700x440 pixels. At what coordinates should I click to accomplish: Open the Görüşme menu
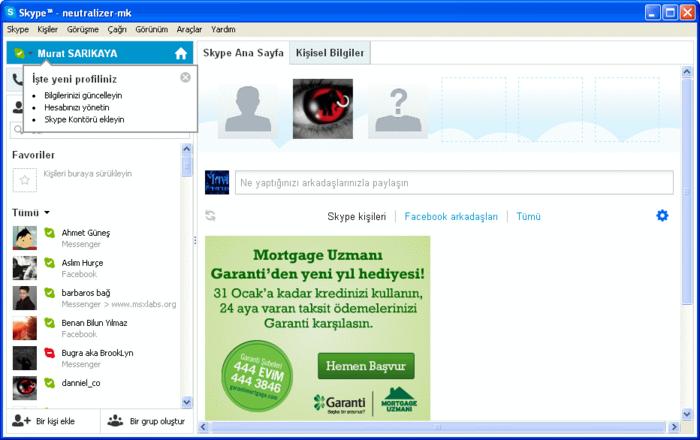point(82,29)
